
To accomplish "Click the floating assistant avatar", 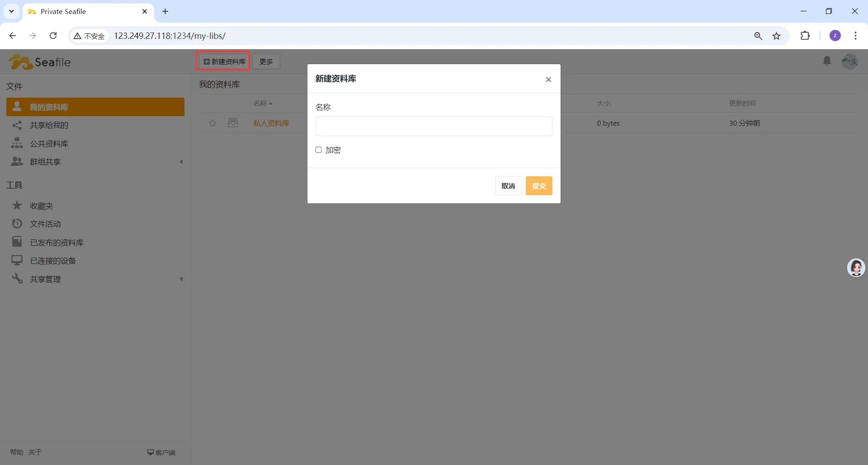I will coord(856,268).
